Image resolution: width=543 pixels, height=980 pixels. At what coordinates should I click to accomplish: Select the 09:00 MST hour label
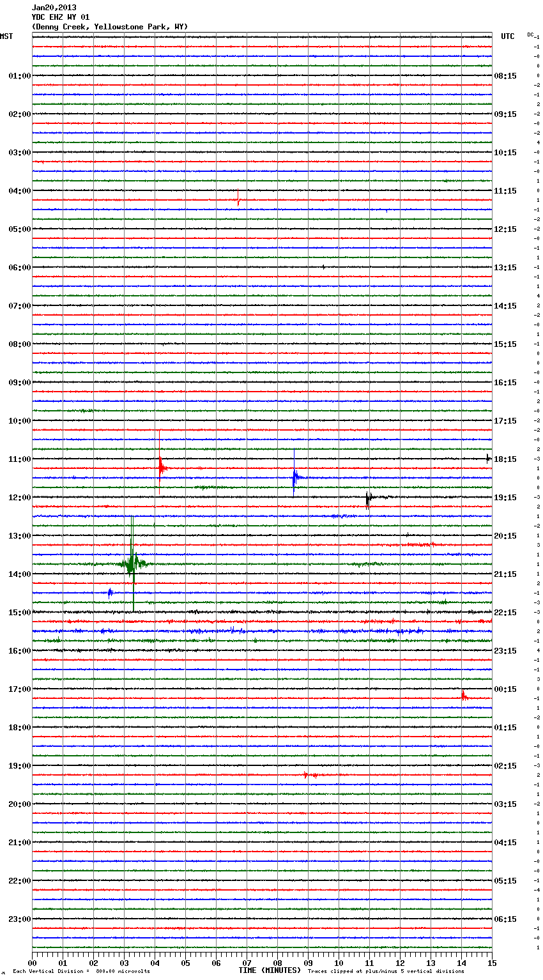tap(19, 383)
